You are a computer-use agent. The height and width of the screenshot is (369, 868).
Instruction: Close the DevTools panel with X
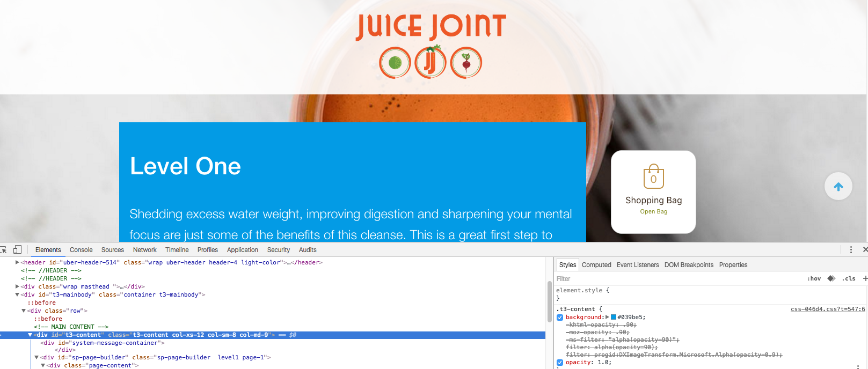(x=865, y=250)
